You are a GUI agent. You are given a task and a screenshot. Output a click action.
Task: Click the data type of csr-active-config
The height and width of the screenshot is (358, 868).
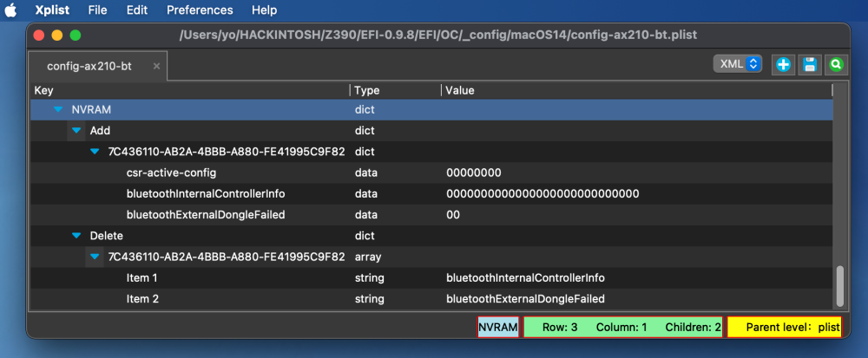[366, 172]
